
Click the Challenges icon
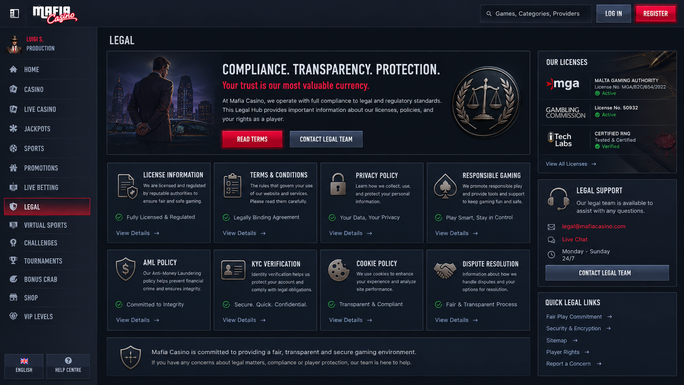pos(14,243)
